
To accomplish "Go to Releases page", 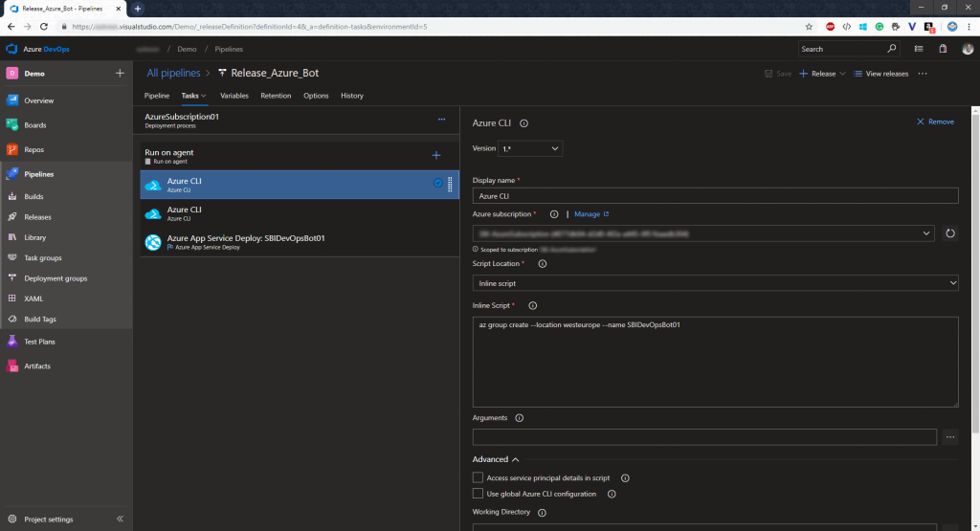I will coord(37,217).
